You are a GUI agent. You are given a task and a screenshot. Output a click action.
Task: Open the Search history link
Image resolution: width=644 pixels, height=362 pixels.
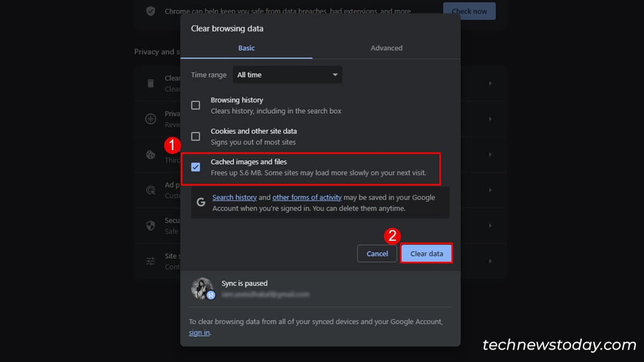235,197
